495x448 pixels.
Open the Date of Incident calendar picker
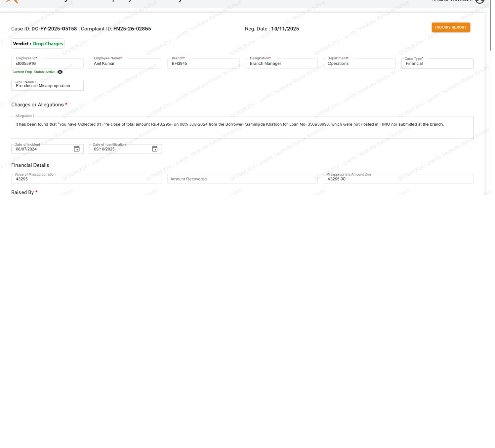coord(77,149)
